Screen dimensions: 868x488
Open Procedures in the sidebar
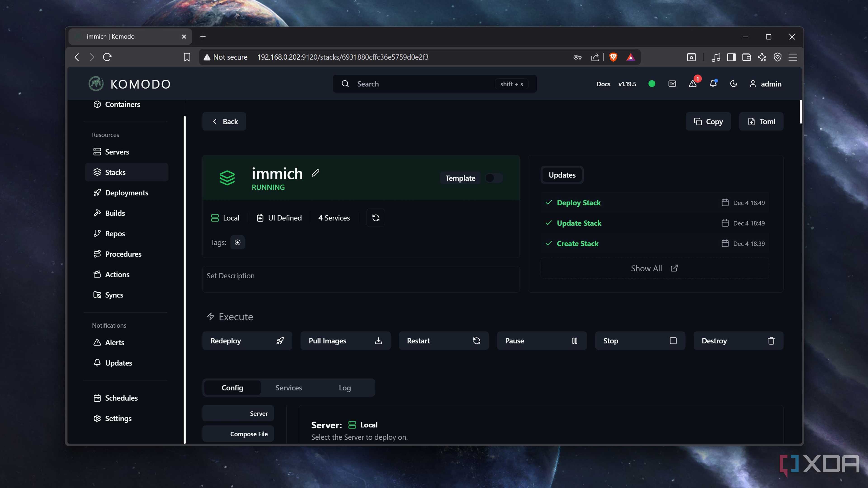(x=127, y=254)
